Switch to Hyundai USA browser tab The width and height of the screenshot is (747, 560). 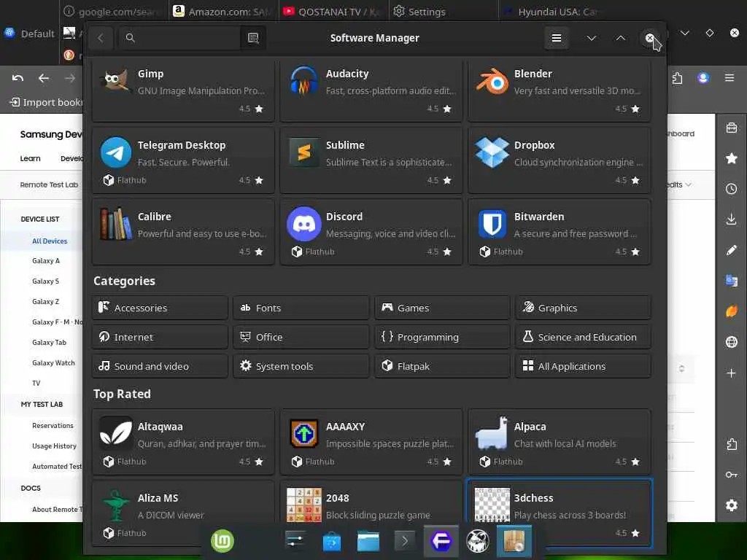tap(553, 11)
